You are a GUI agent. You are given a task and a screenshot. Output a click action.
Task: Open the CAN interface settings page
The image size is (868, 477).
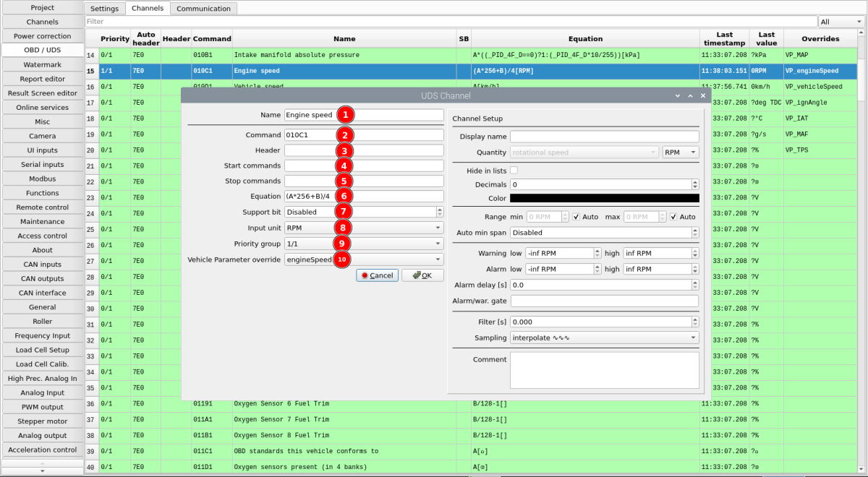[x=42, y=292]
